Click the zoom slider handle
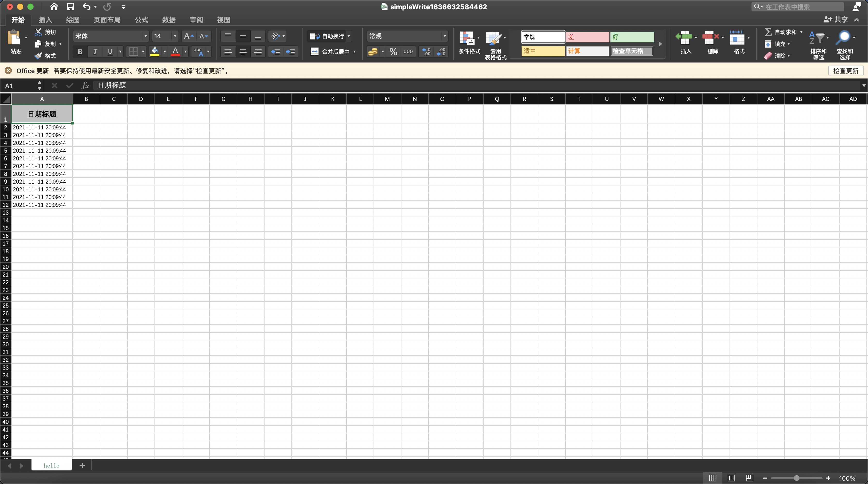 tap(796, 478)
